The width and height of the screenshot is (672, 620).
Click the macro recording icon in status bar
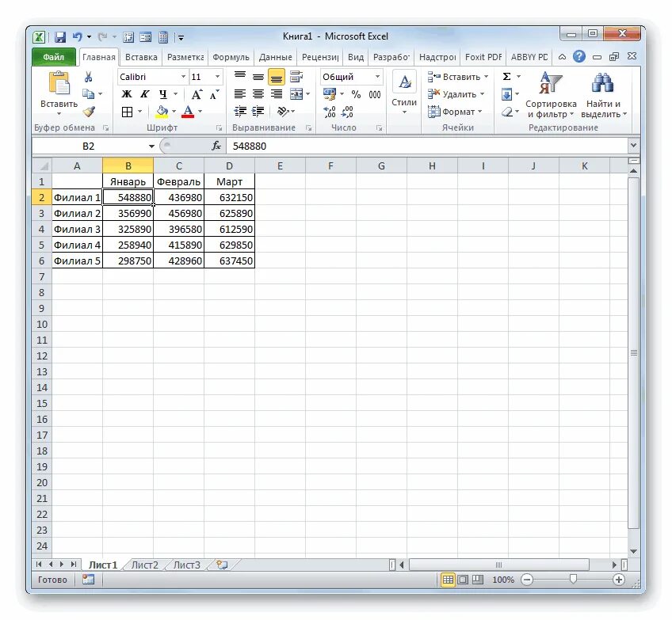[x=88, y=580]
